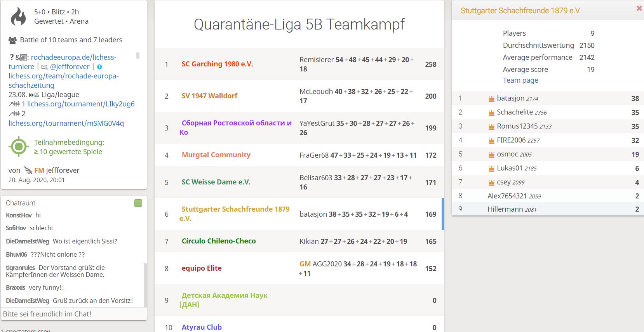
Task: Open GM AGG2020's entry
Action: point(320,264)
